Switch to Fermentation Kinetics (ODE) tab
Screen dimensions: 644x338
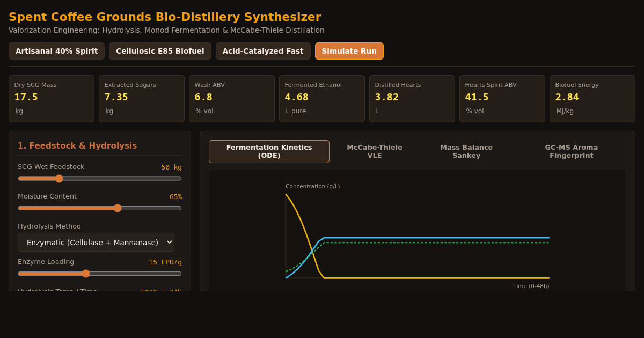click(x=269, y=151)
